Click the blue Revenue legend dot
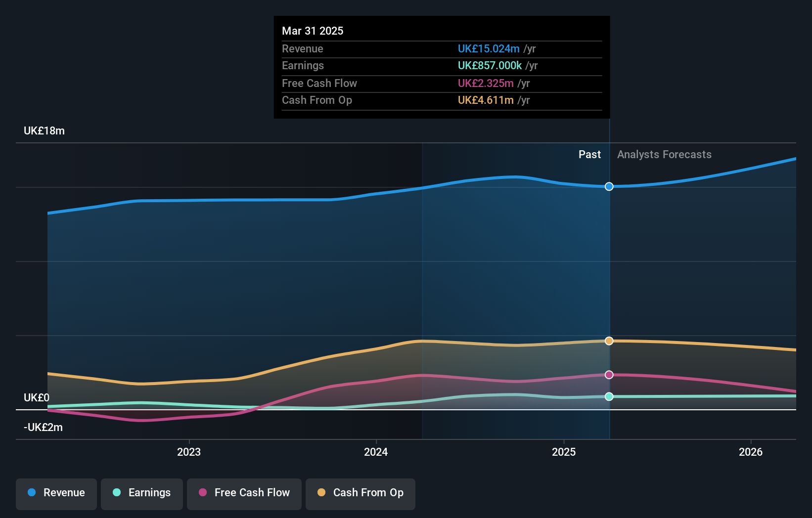812x518 pixels. tap(32, 492)
